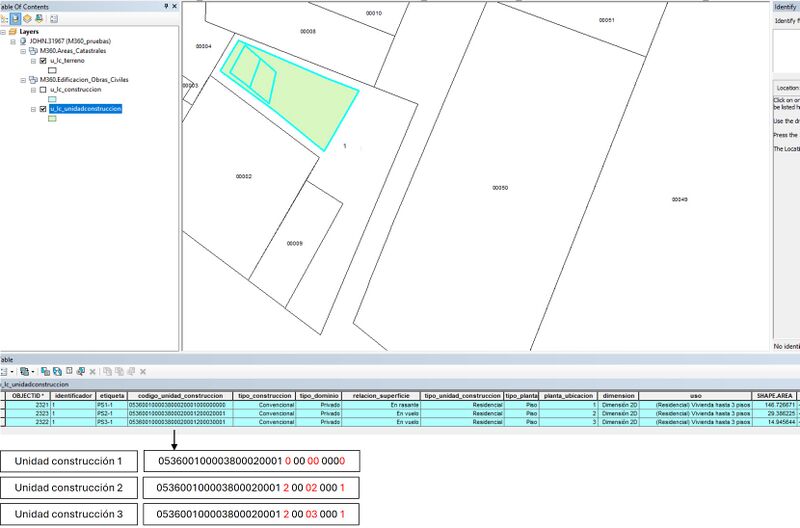Select M360.Areas_Catastrales in the tree
This screenshot has height=528, width=800.
pyautogui.click(x=73, y=51)
